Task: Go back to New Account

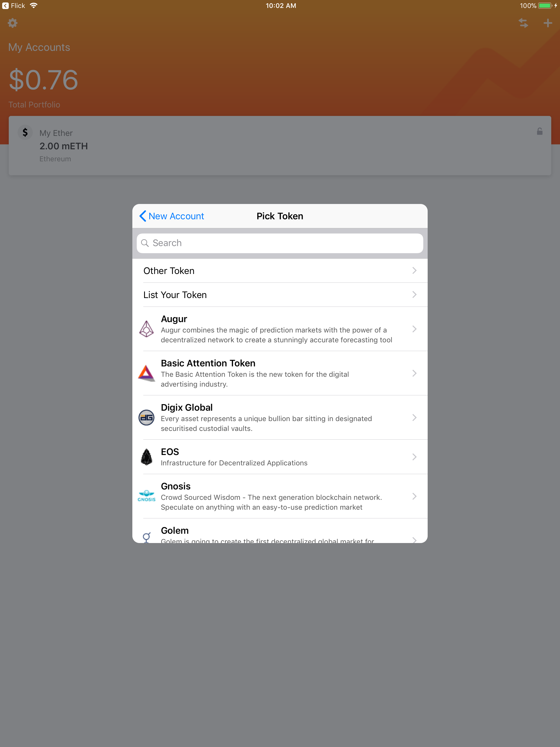Action: (x=172, y=216)
